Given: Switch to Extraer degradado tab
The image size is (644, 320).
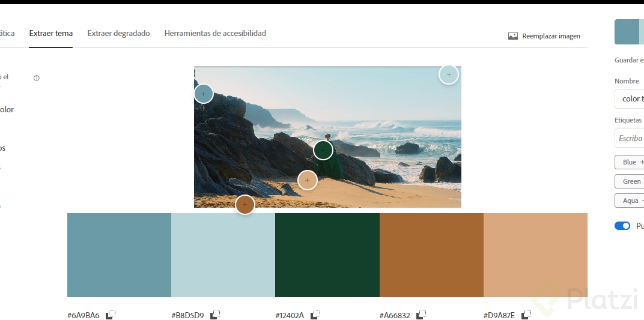Looking at the screenshot, I should (118, 34).
